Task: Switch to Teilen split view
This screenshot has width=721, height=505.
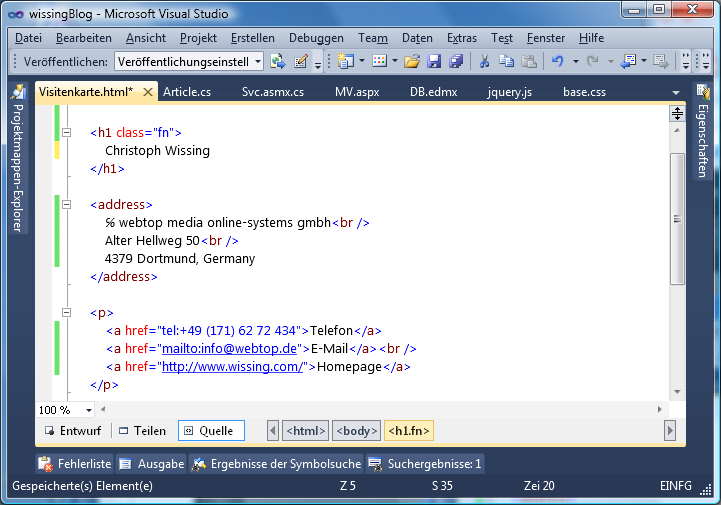Action: [142, 431]
